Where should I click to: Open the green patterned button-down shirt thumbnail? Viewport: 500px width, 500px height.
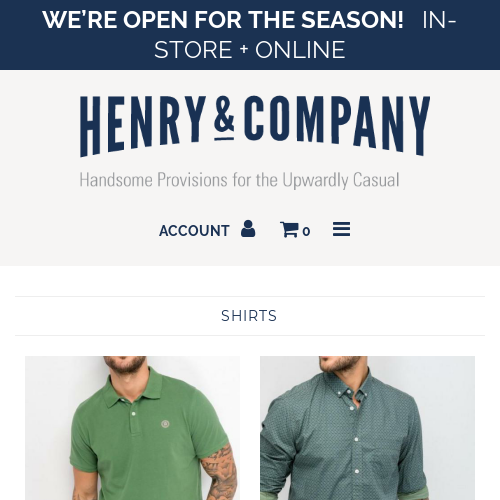point(367,428)
